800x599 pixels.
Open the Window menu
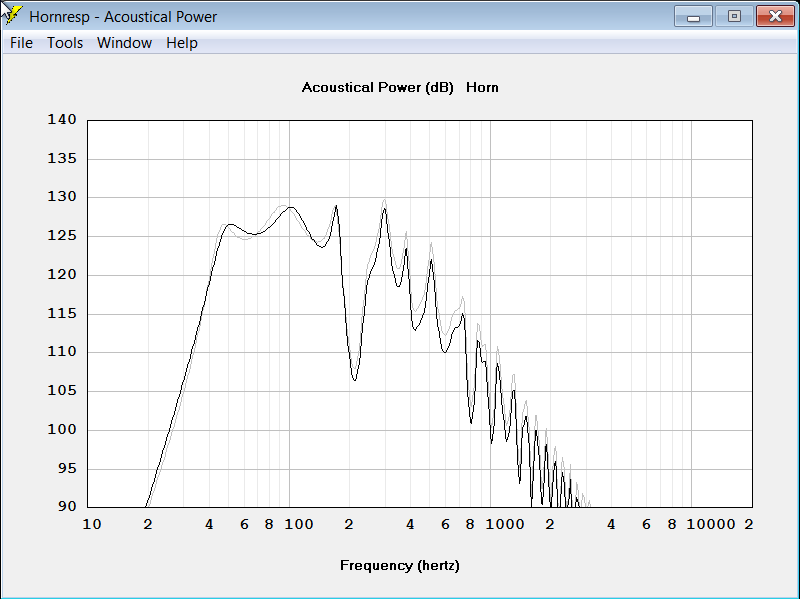(x=124, y=43)
